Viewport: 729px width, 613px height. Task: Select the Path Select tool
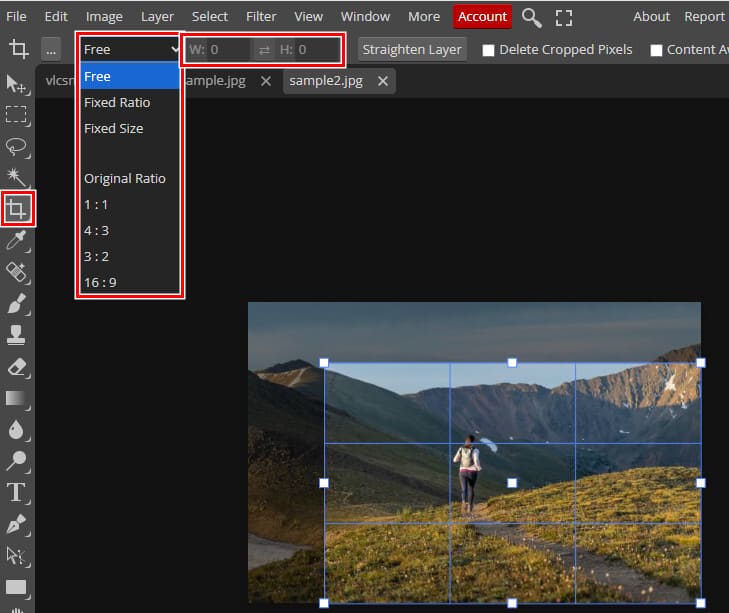pyautogui.click(x=17, y=556)
